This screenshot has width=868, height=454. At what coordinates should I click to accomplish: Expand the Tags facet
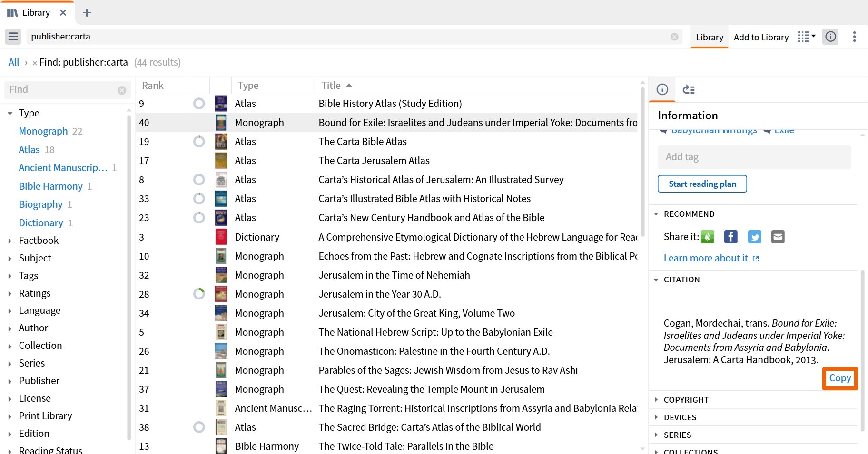pos(10,276)
